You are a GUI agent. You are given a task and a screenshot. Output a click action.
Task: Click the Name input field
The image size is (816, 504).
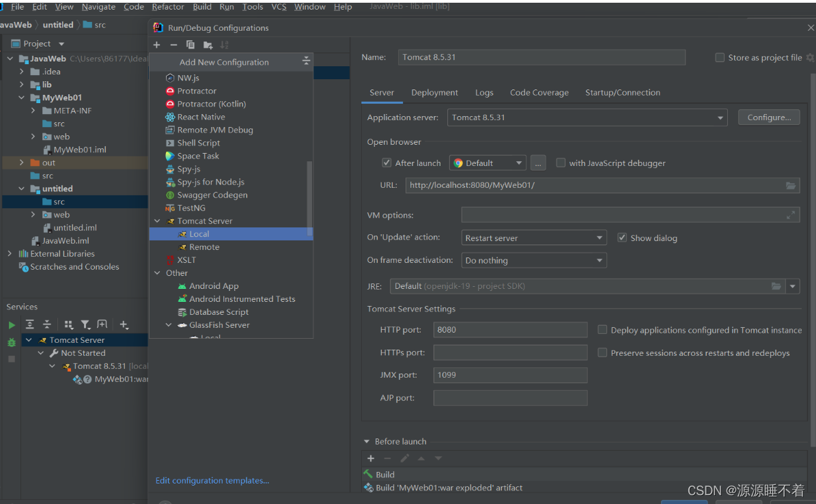tap(541, 57)
